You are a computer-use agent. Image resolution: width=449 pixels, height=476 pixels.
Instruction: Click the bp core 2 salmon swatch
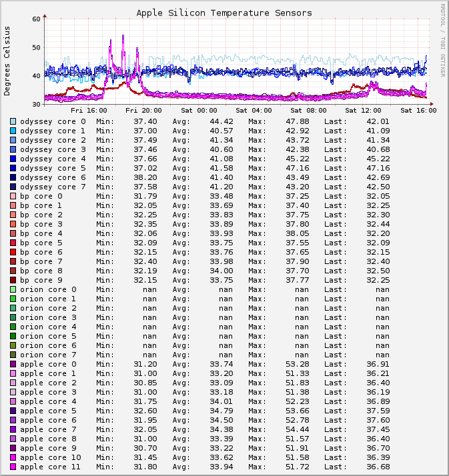pos(13,215)
